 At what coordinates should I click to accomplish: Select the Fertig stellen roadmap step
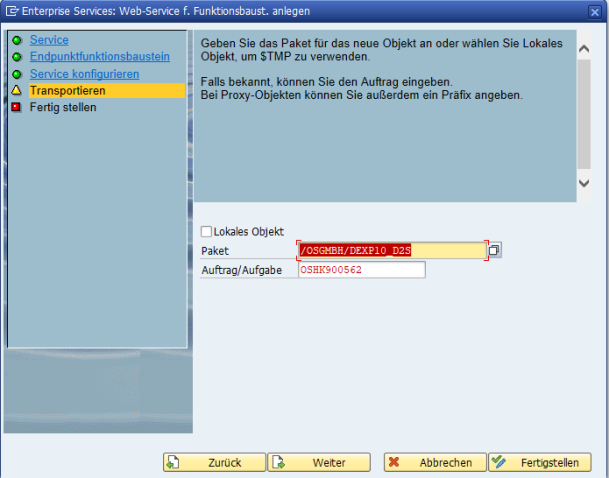pyautogui.click(x=63, y=107)
